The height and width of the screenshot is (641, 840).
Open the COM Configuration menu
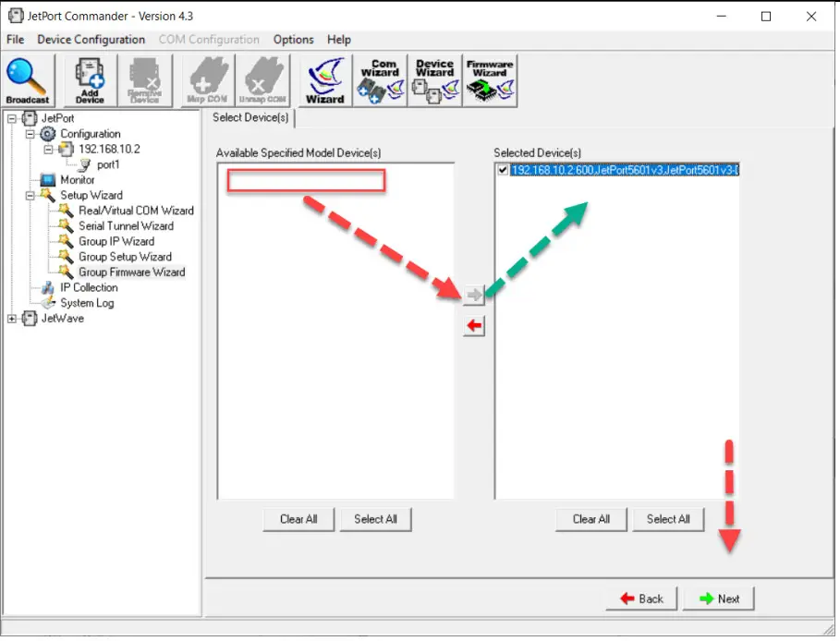(x=209, y=40)
